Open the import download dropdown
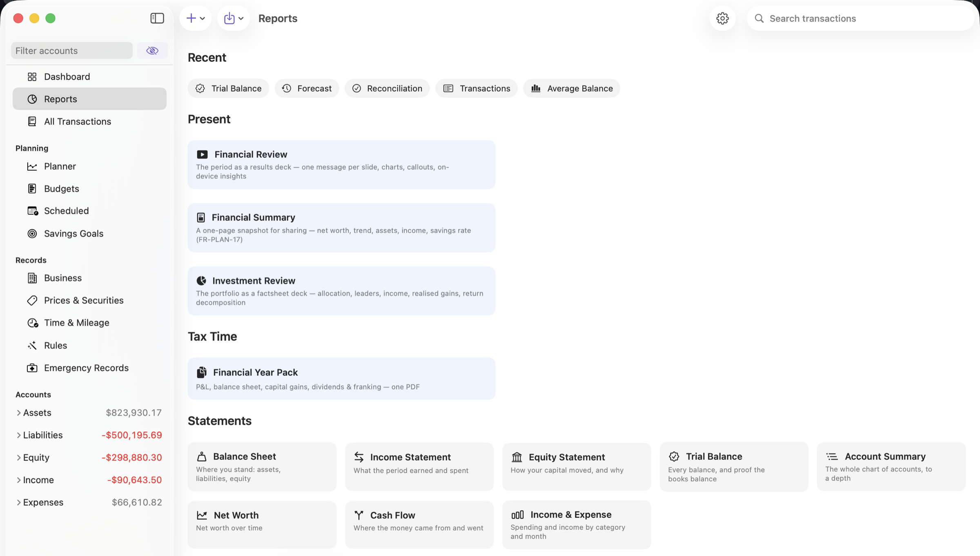Viewport: 980px width, 556px height. 234,18
